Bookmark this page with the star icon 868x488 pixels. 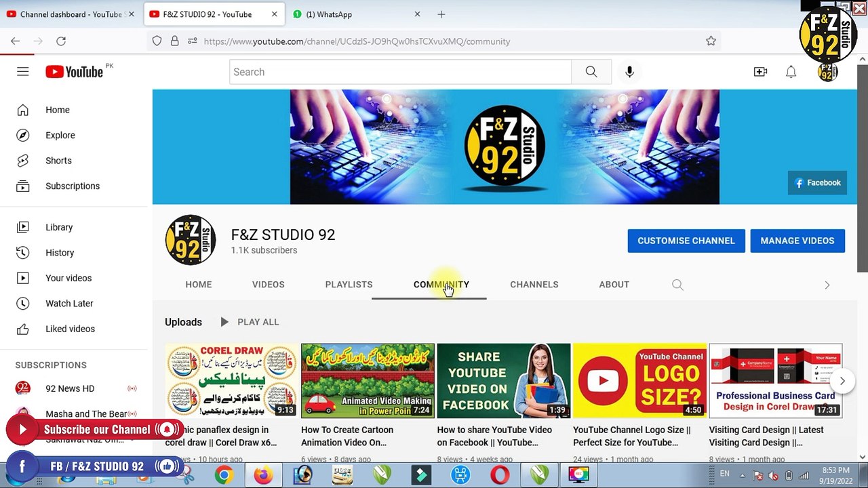point(711,41)
